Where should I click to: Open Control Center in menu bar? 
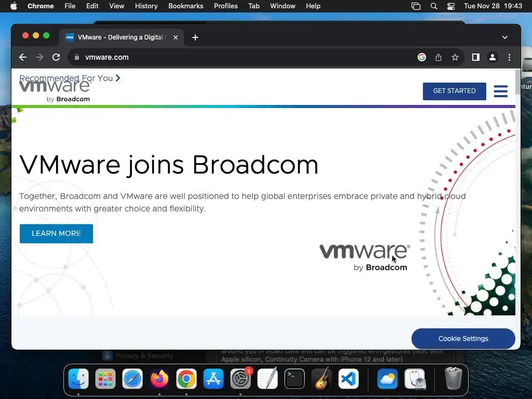click(x=450, y=6)
